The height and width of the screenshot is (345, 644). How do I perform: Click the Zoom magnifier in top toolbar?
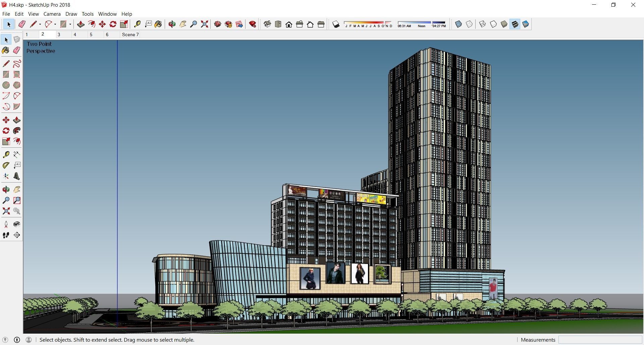194,24
